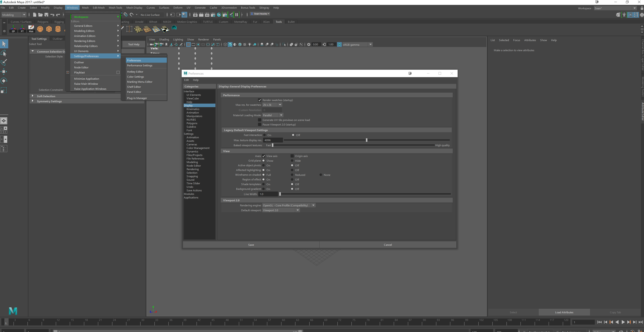Open the Edit menu in Preferences window

click(187, 80)
